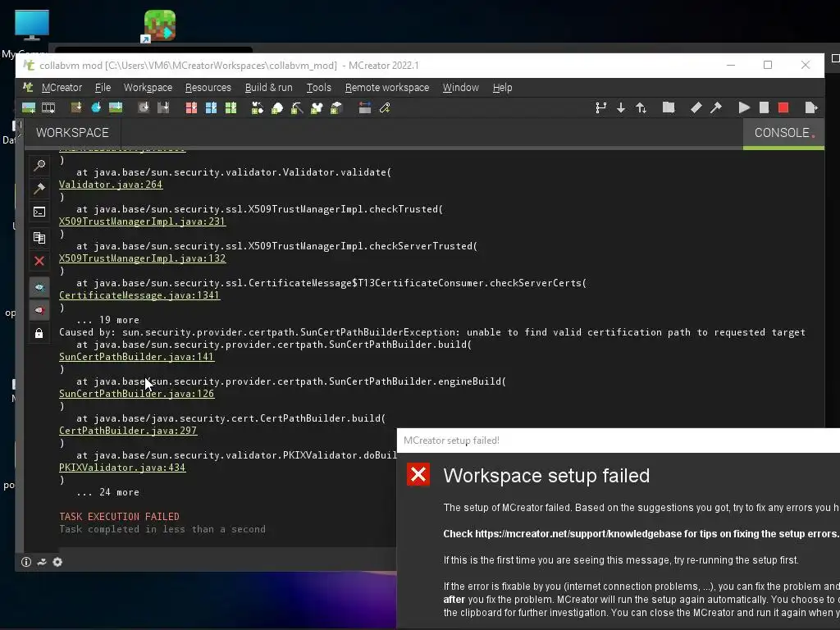Click the safety-pin shaped toolbar icon
The height and width of the screenshot is (630, 840).
coord(385,108)
